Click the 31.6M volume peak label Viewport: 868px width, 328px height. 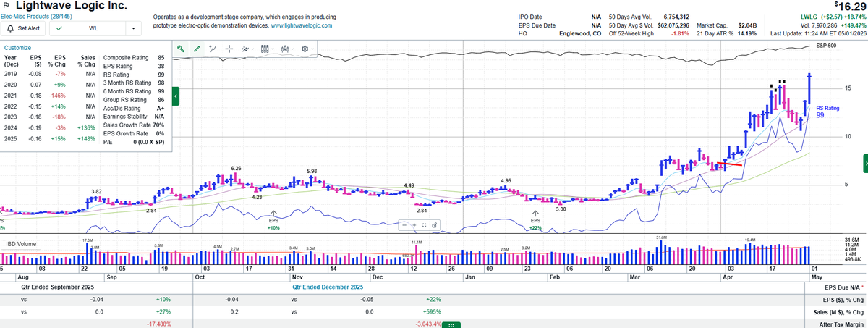pos(661,237)
